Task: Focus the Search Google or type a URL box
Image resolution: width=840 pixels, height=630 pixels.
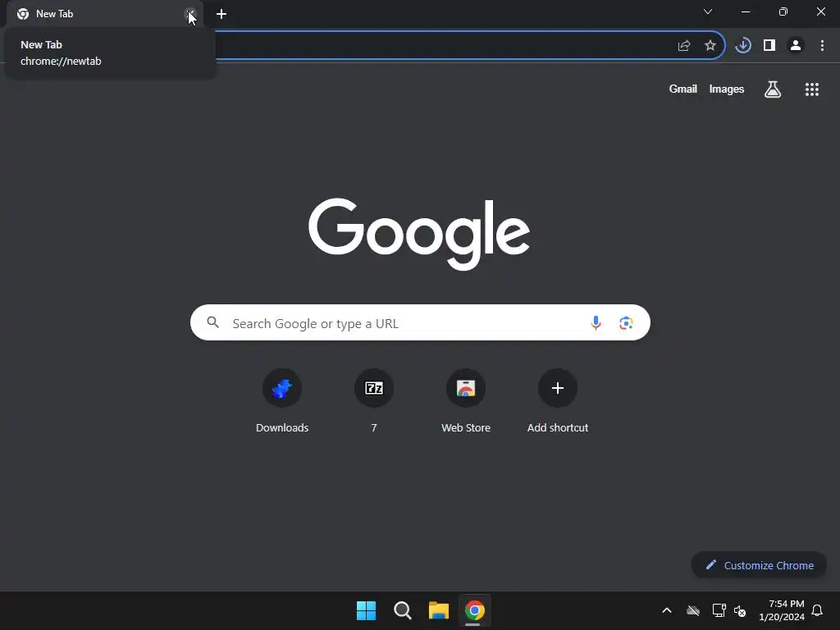Action: coord(420,322)
